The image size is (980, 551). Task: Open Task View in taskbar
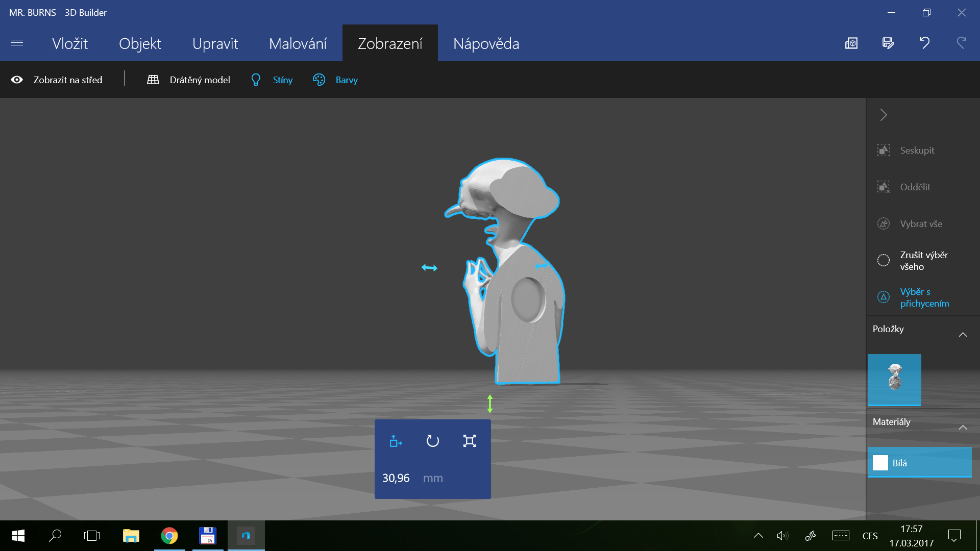(92, 536)
